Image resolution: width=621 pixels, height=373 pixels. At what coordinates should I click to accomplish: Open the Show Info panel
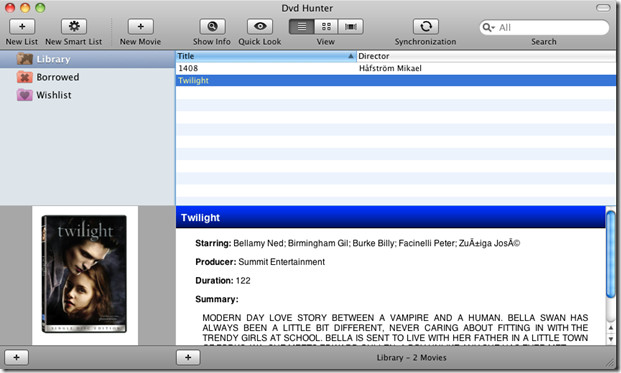click(x=212, y=27)
